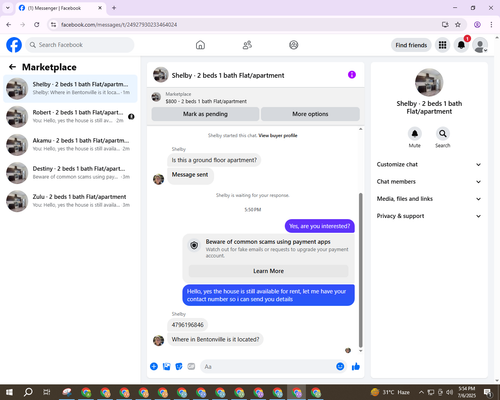Screen dimensions: 500x400
Task: Choose a GIF icon
Action: (191, 367)
